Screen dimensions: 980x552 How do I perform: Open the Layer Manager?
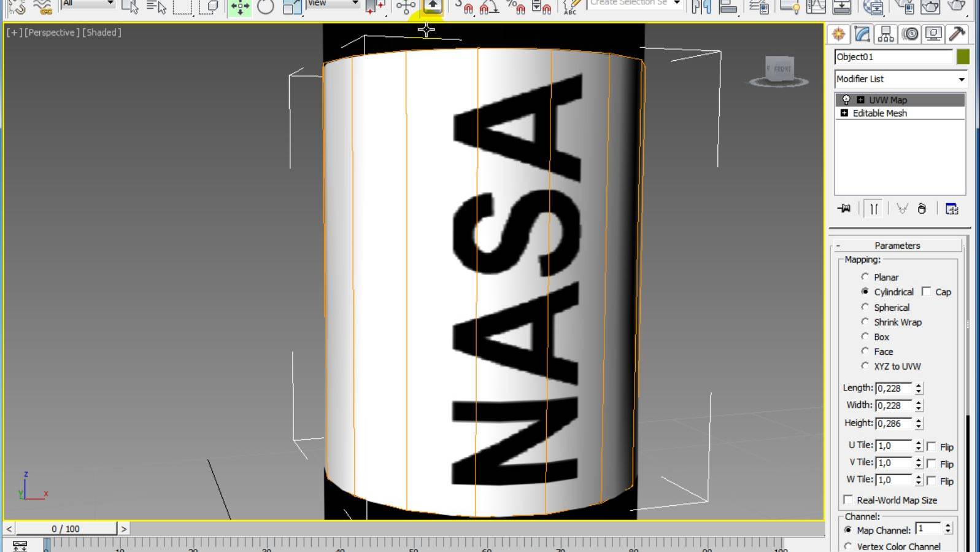point(759,7)
